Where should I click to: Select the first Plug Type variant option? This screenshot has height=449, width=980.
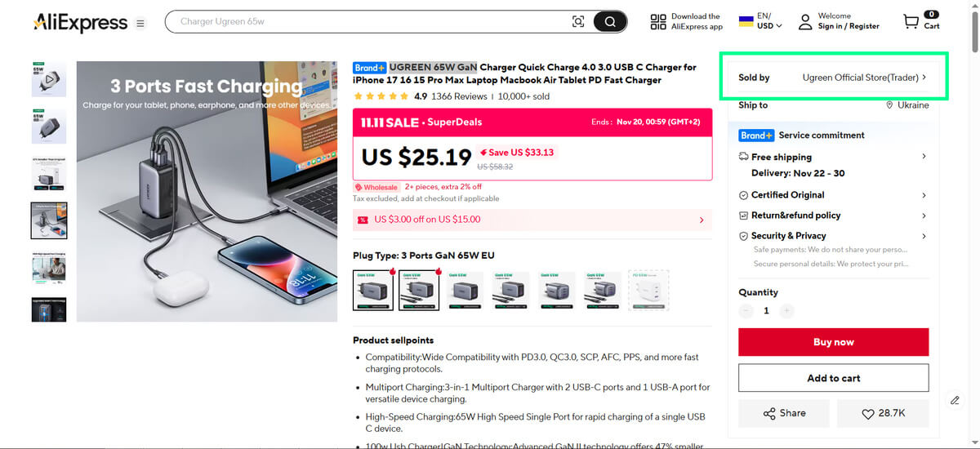pyautogui.click(x=373, y=290)
